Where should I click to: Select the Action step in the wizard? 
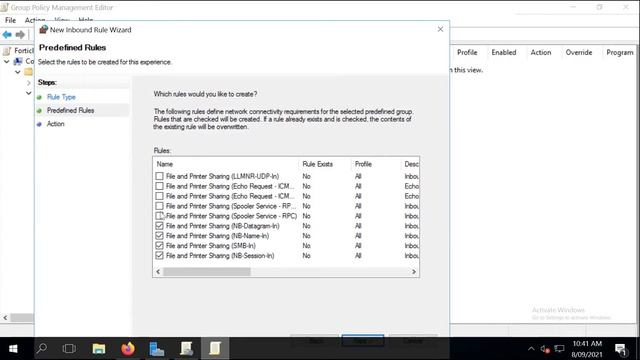[x=56, y=124]
